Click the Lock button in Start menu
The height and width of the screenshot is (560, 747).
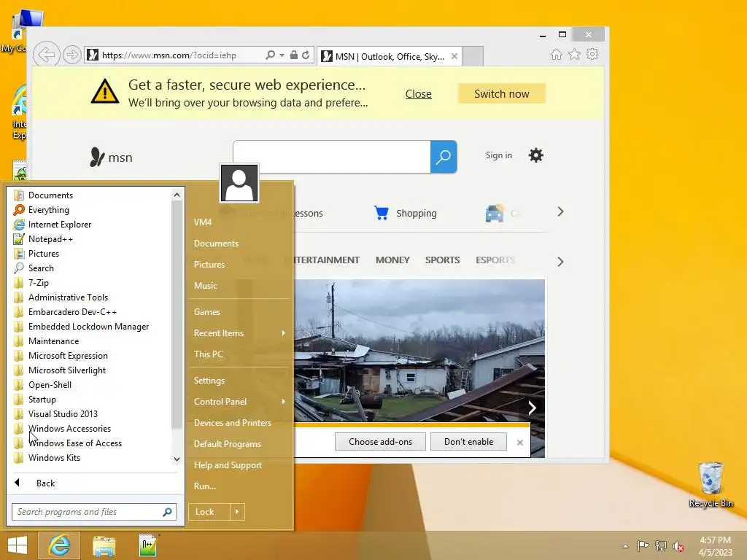coord(209,512)
